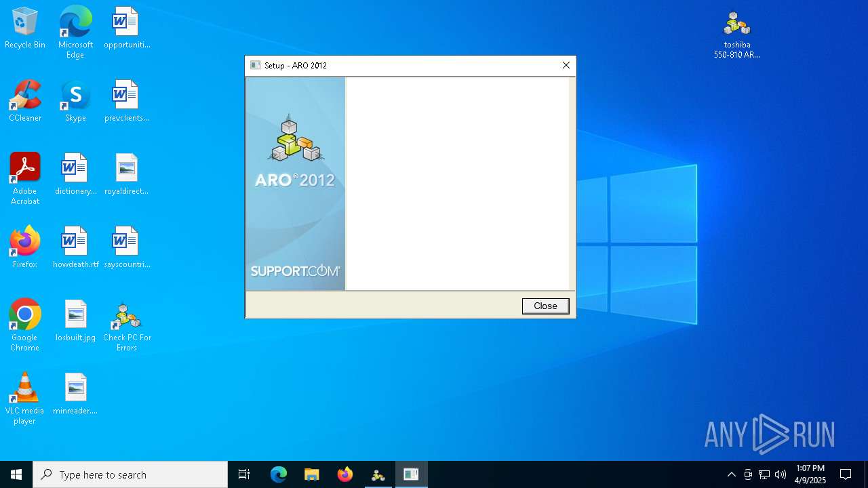Screen dimensions: 868x488
Task: Click the ARO 2012 logo banner image
Action: (296, 184)
